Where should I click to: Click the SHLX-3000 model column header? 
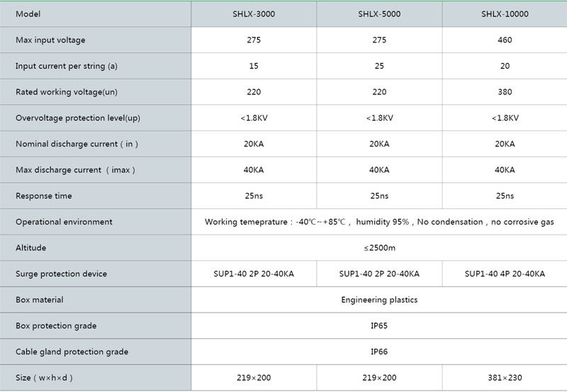[254, 14]
